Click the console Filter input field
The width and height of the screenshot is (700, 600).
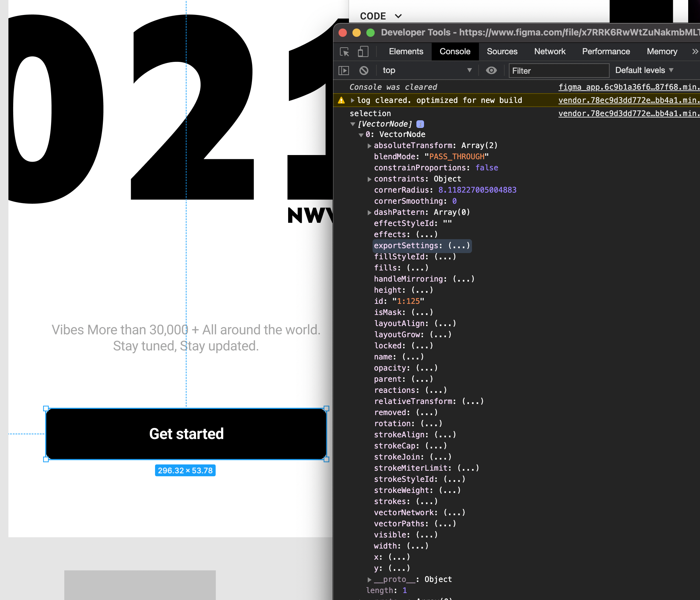click(559, 71)
